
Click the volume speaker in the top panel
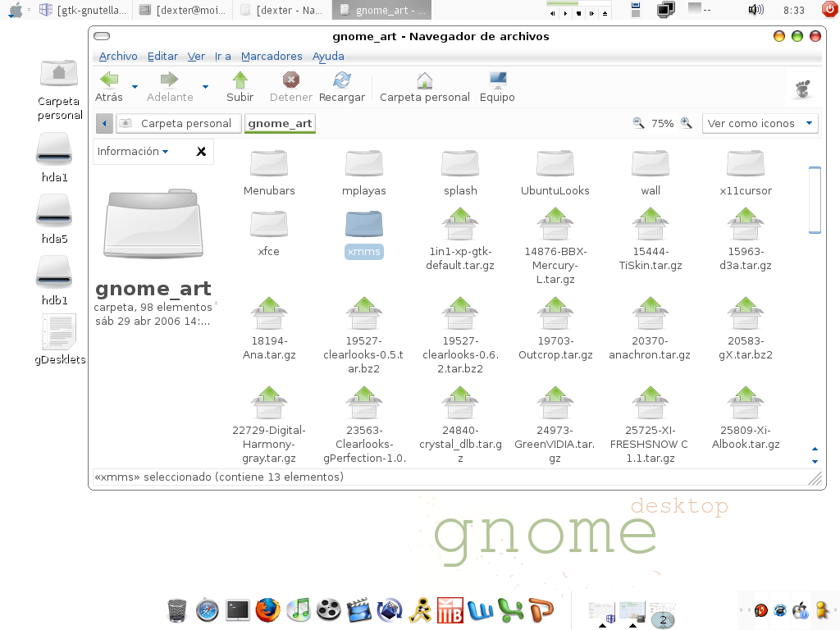[756, 10]
